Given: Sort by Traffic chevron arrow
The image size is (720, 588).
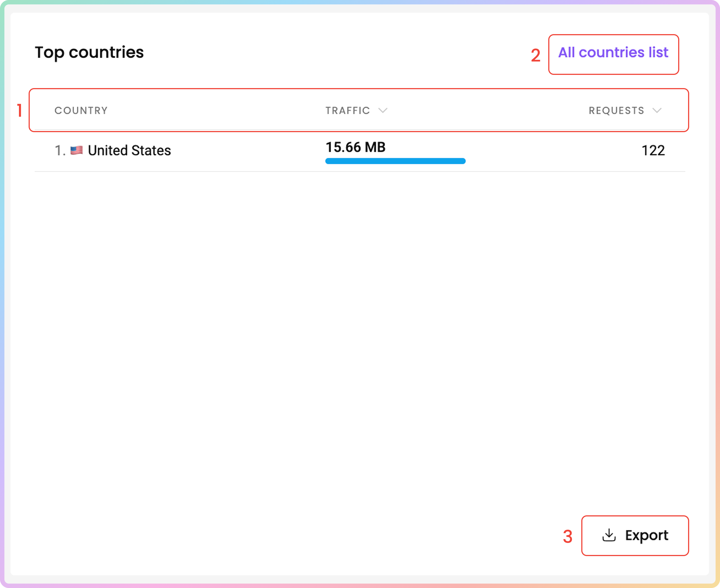Looking at the screenshot, I should (383, 110).
